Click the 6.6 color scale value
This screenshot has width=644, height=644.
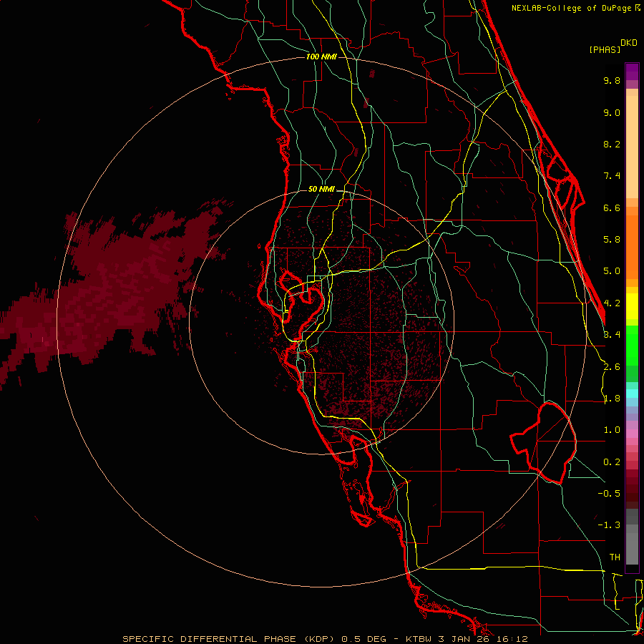612,208
